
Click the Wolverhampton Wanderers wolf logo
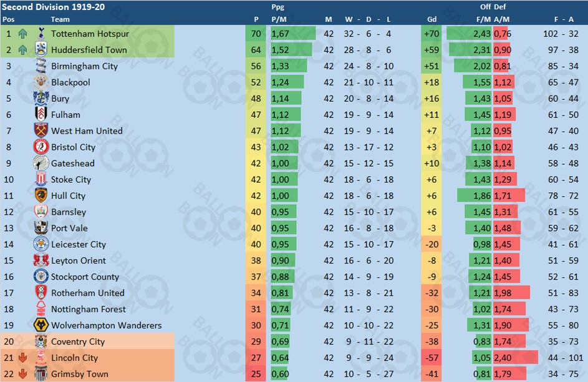41,325
